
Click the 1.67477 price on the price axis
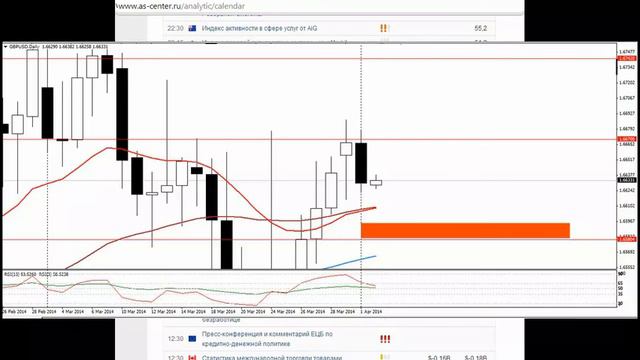[627, 52]
